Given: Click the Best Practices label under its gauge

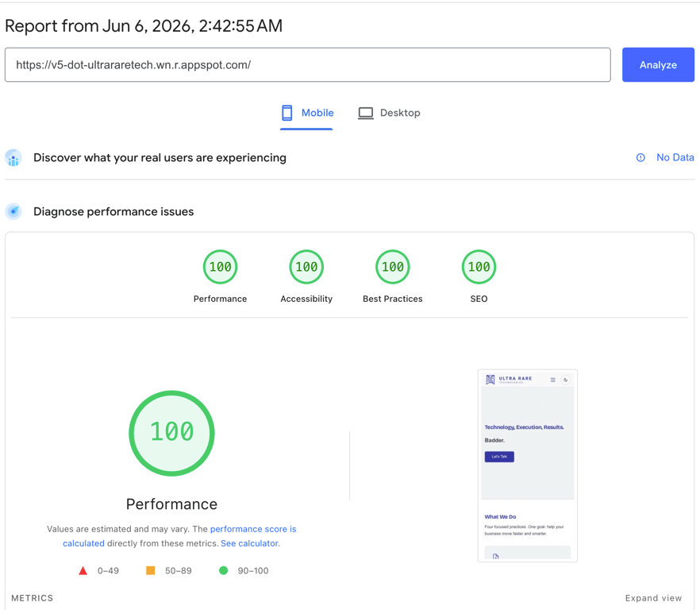Looking at the screenshot, I should (392, 299).
